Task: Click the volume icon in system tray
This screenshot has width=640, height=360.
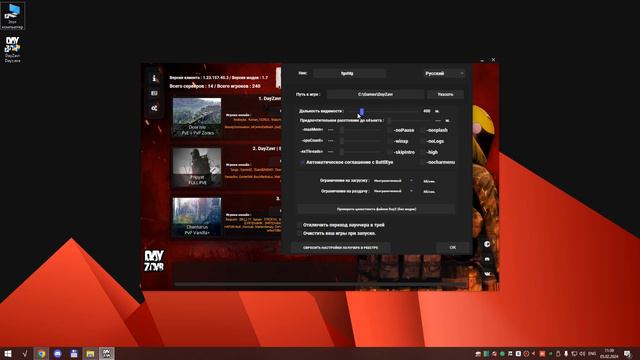Action: click(582, 353)
